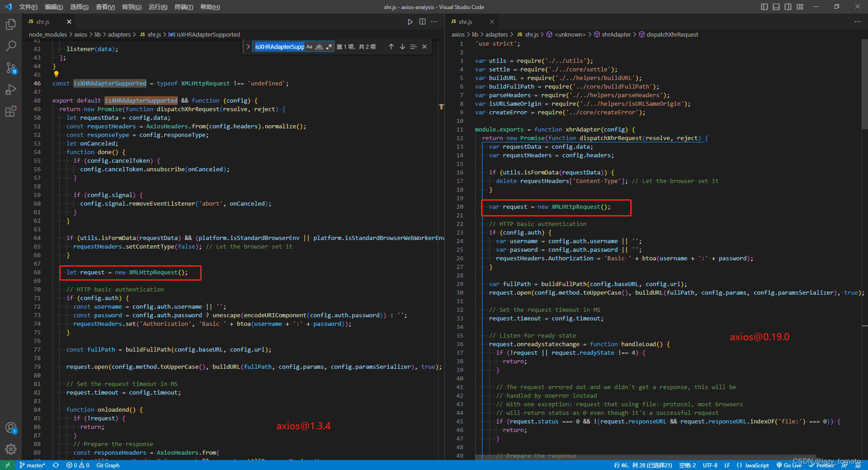Open the 转到(G) menu
This screenshot has height=470, width=868.
point(132,7)
